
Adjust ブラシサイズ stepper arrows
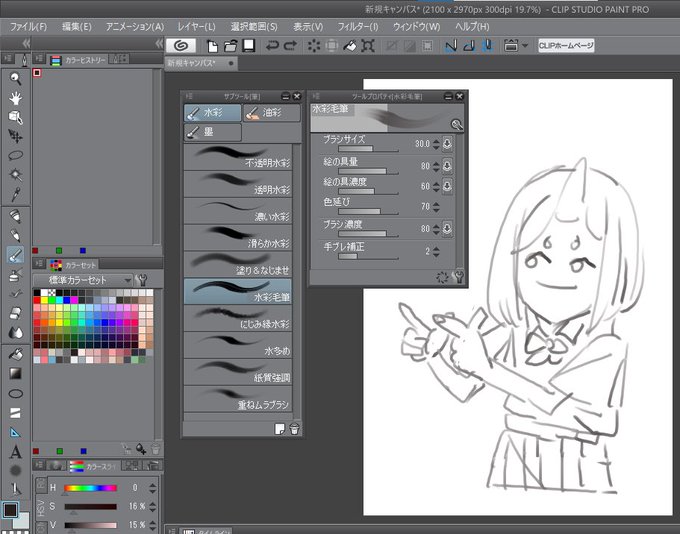(436, 144)
